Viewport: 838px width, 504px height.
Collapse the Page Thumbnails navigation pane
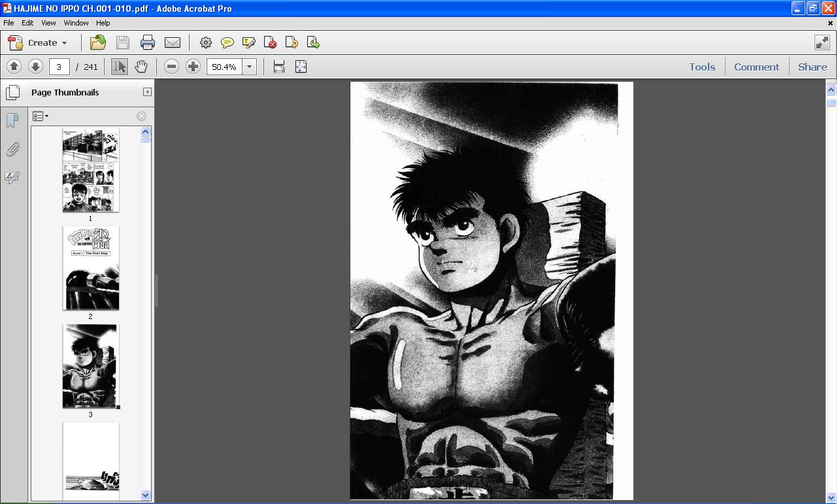pyautogui.click(x=147, y=92)
